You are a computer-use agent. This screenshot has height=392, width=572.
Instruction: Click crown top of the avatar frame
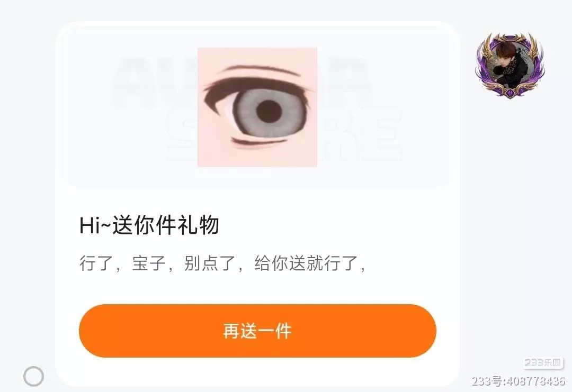511,38
